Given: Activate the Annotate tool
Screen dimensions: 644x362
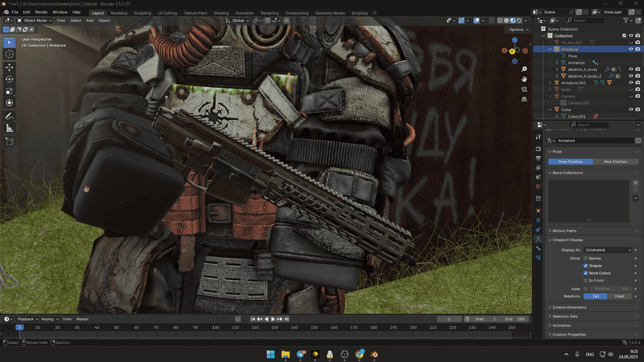Looking at the screenshot, I should [9, 116].
